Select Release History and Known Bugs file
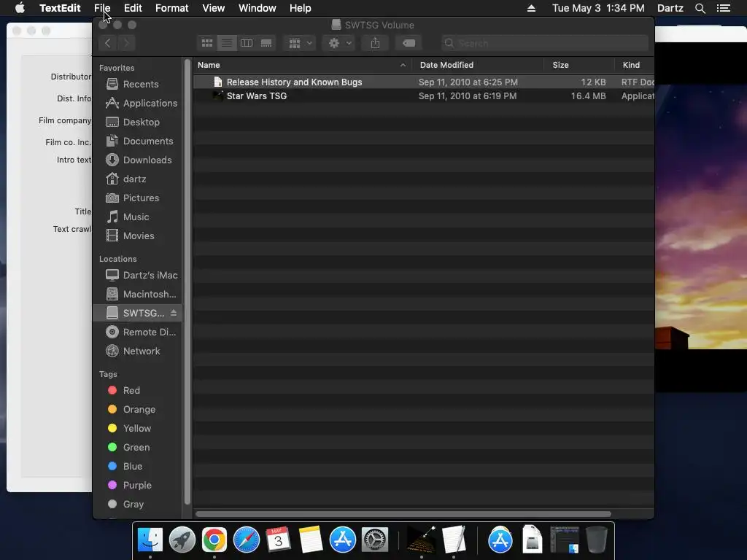This screenshot has height=560, width=747. coord(424,82)
